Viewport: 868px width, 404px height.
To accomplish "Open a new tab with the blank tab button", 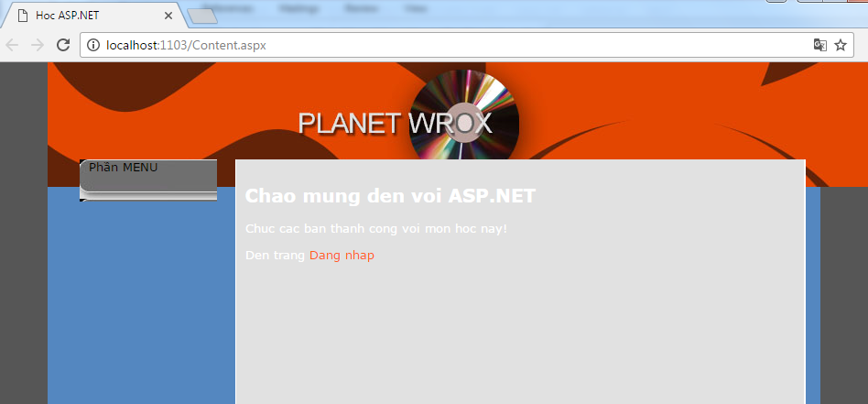I will pos(202,16).
